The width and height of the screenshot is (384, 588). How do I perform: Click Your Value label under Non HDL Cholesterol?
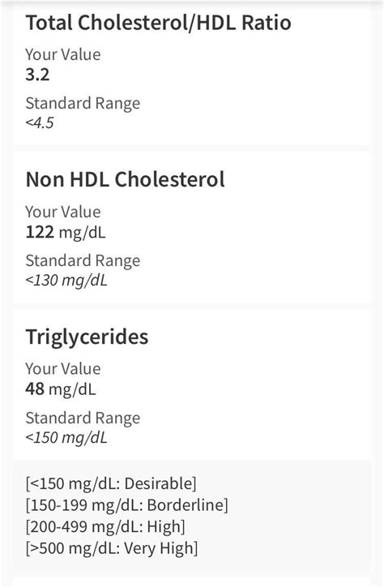(63, 212)
